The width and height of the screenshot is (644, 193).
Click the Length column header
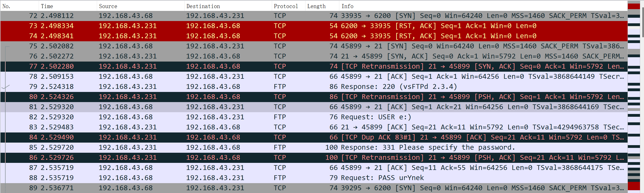322,6
